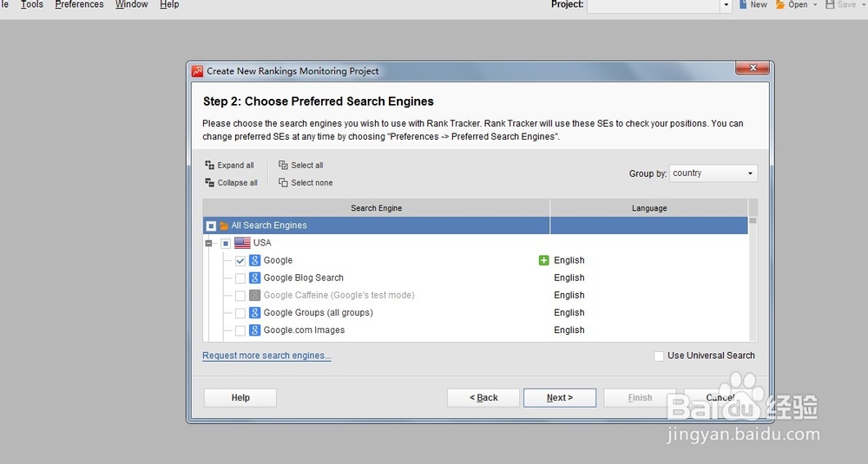
Task: Go back with the Back button
Action: click(x=483, y=397)
